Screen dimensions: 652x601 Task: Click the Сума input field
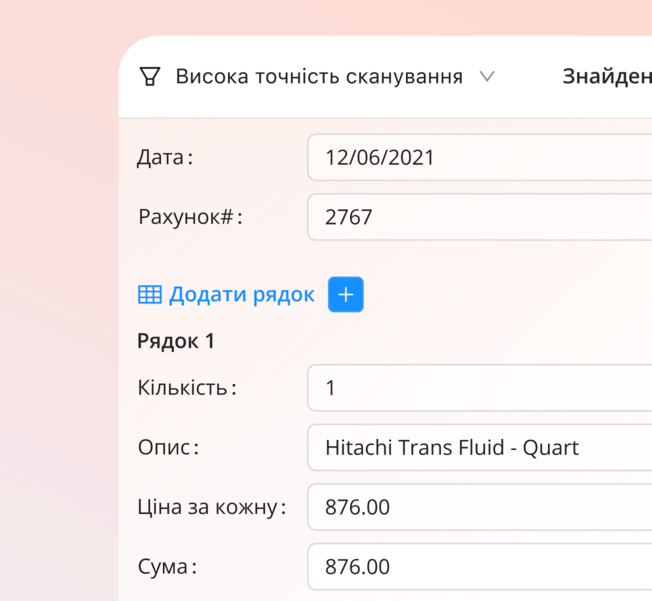pyautogui.click(x=480, y=567)
